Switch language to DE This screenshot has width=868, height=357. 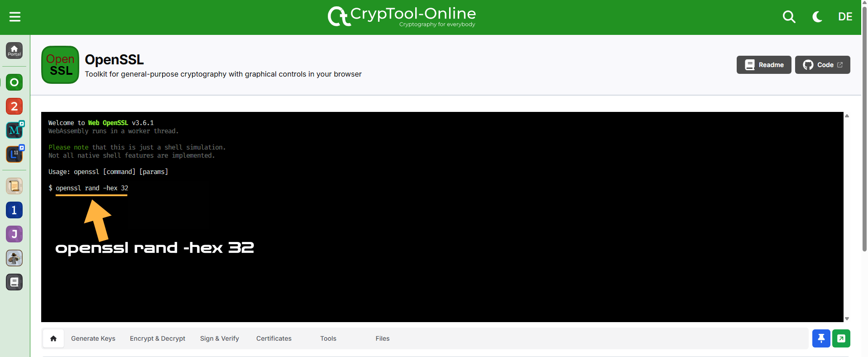[845, 17]
